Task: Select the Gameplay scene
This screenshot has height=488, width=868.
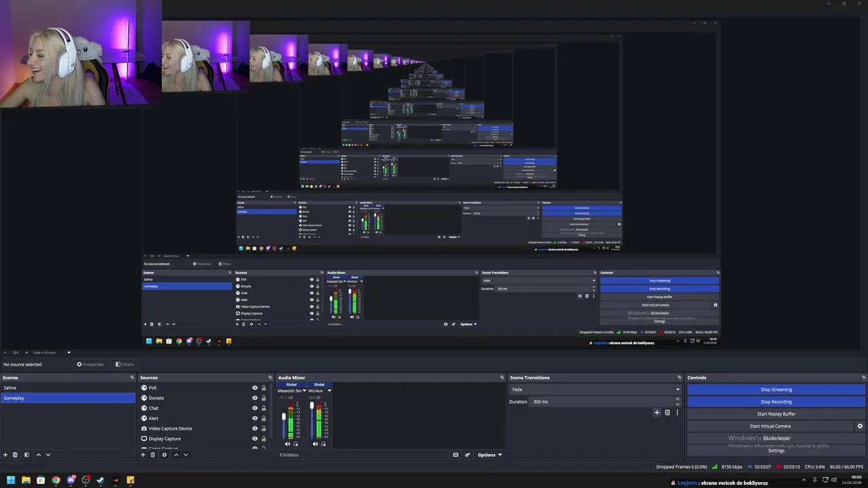Action: 68,398
